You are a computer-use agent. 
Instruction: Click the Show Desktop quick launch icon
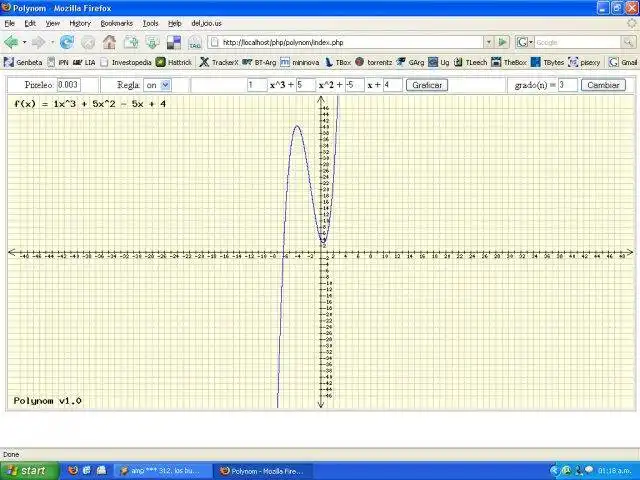pyautogui.click(x=101, y=471)
